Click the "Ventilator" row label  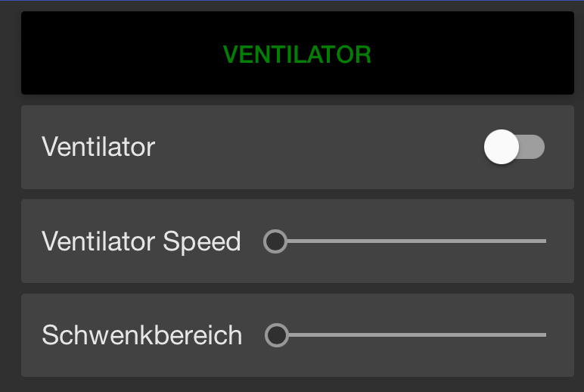(98, 147)
